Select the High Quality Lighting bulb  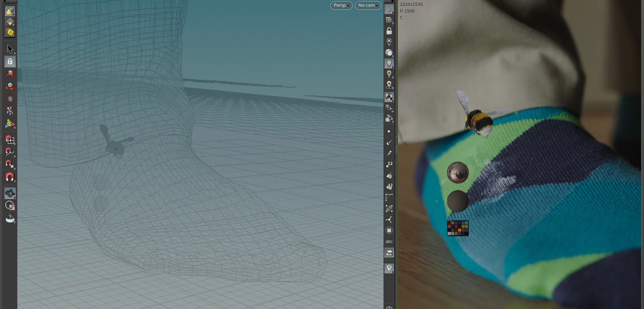click(389, 74)
